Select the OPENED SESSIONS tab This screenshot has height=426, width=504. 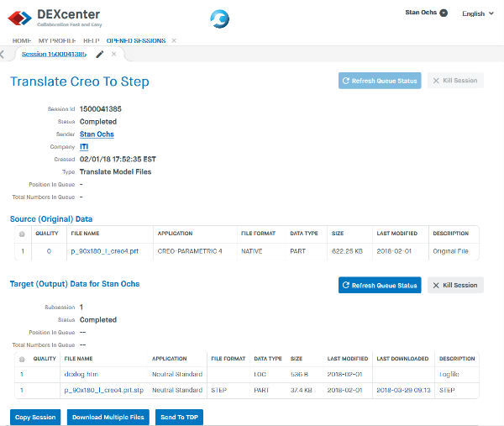coord(136,41)
